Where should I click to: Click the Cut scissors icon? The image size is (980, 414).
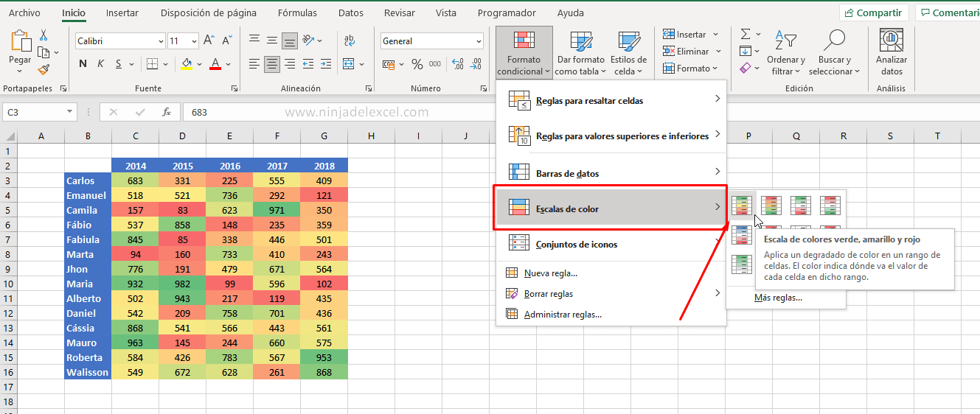tap(44, 35)
